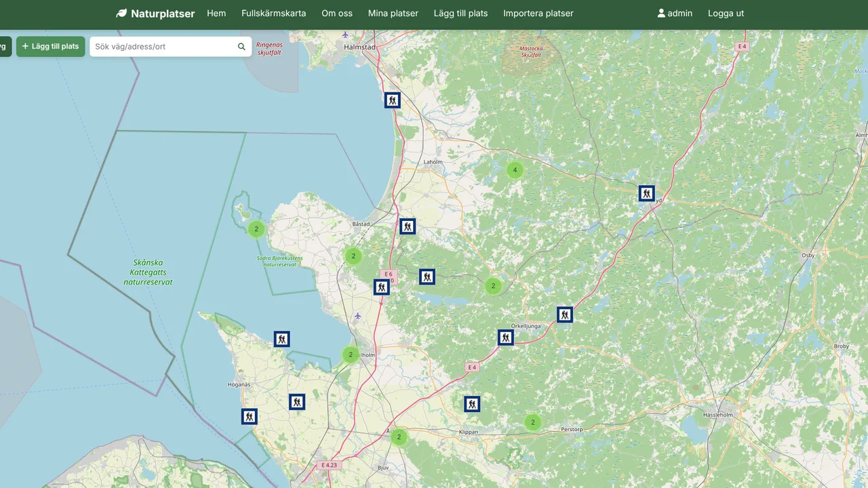Open hiking marker north of Klippan
Viewport: 868px width, 488px height.
472,404
